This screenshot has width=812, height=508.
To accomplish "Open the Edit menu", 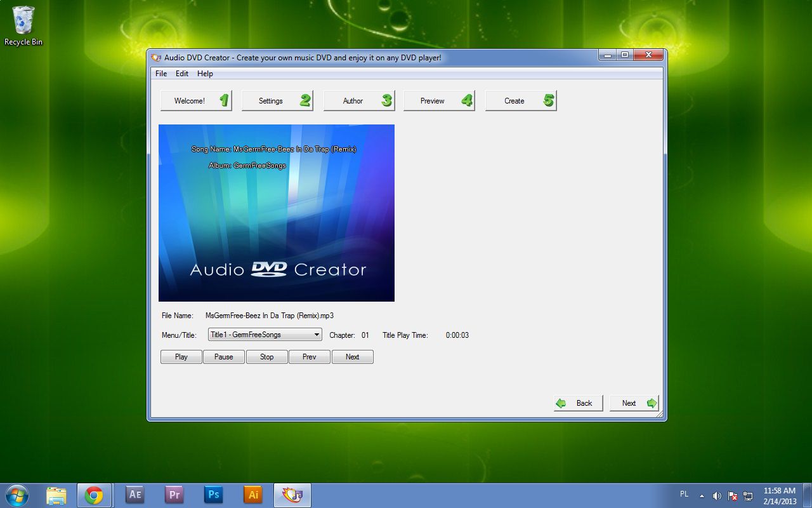I will point(182,74).
